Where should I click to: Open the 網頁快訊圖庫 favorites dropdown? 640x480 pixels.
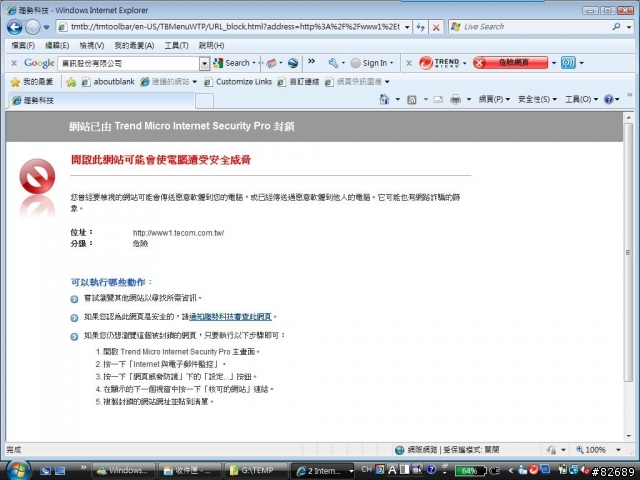(x=357, y=82)
